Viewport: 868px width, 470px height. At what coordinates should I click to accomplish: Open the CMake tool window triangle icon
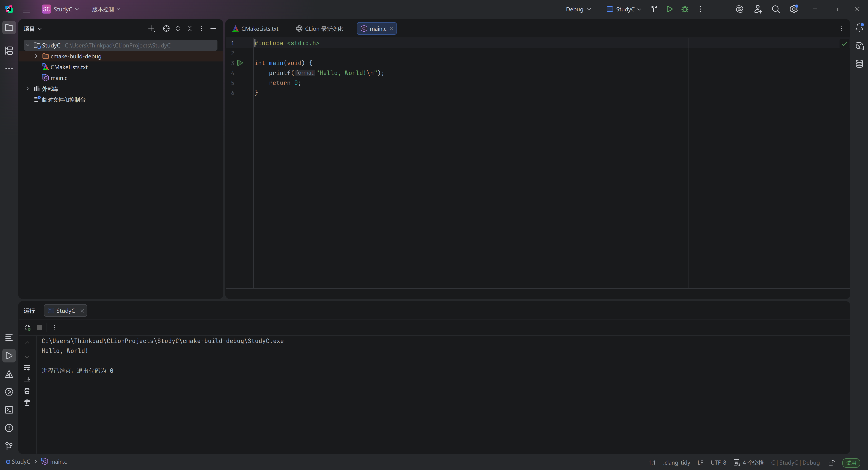click(x=9, y=374)
